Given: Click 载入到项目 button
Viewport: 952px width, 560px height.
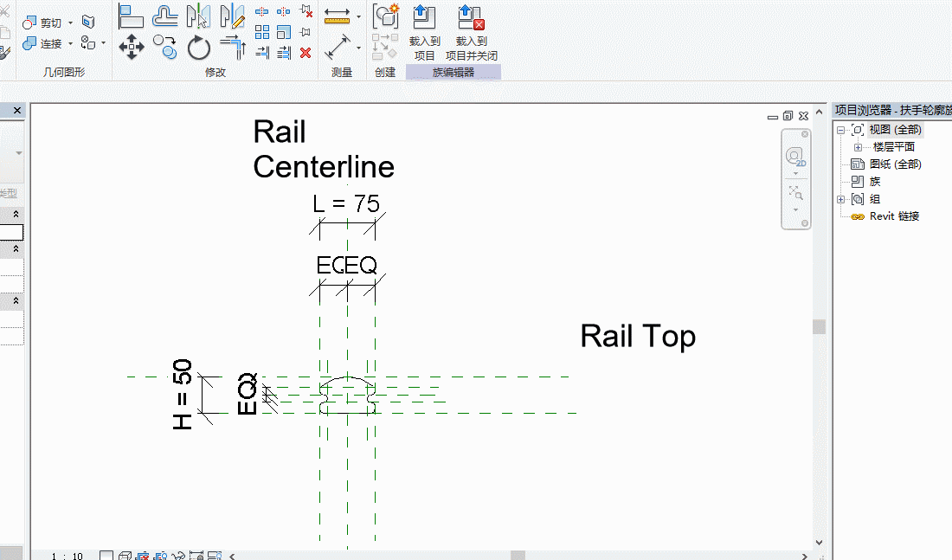Looking at the screenshot, I should pos(424,34).
